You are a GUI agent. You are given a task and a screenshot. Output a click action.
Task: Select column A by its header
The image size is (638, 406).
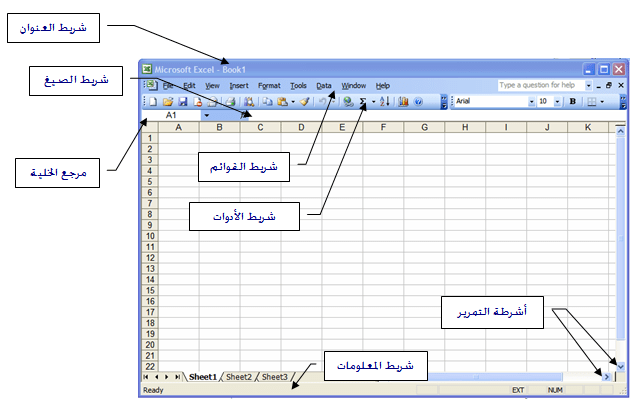click(179, 127)
